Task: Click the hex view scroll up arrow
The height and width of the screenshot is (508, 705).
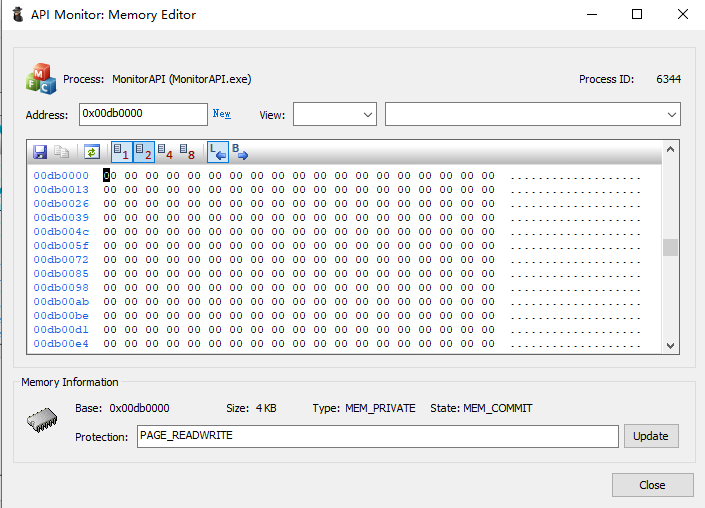Action: pos(670,149)
